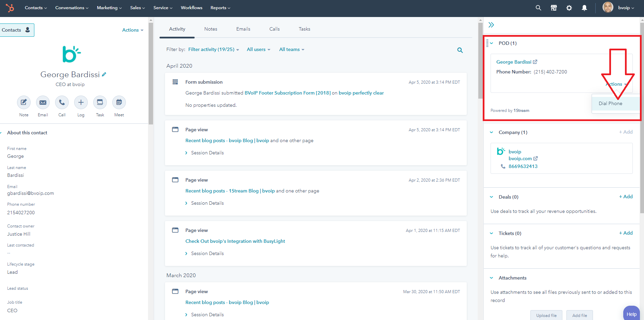
Task: Open the bvoip account dropdown
Action: pyautogui.click(x=626, y=8)
